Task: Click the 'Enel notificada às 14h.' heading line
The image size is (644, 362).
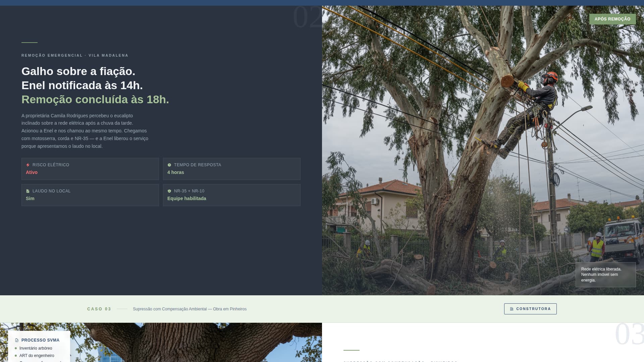Action: pyautogui.click(x=82, y=85)
